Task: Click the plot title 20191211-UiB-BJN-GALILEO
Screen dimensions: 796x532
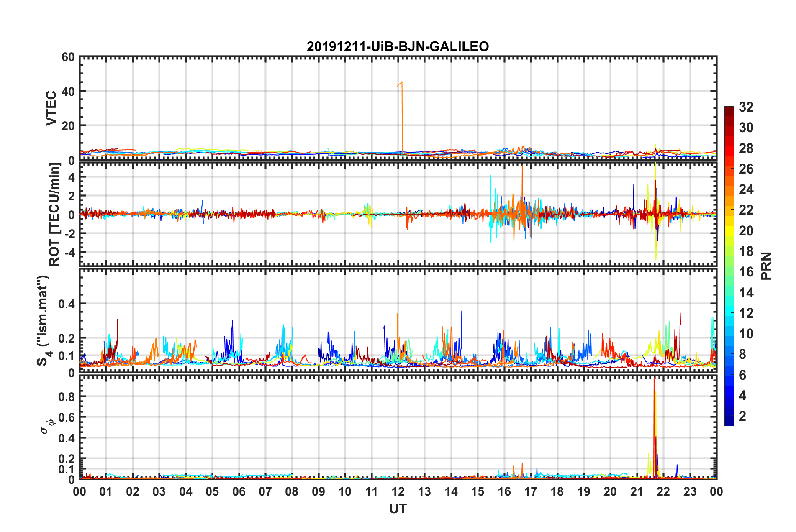Action: coord(398,46)
